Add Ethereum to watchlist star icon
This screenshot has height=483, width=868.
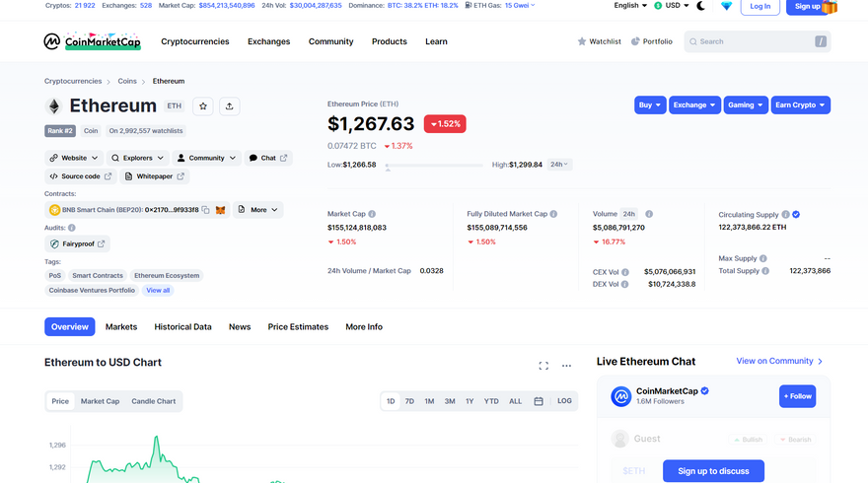(x=202, y=106)
